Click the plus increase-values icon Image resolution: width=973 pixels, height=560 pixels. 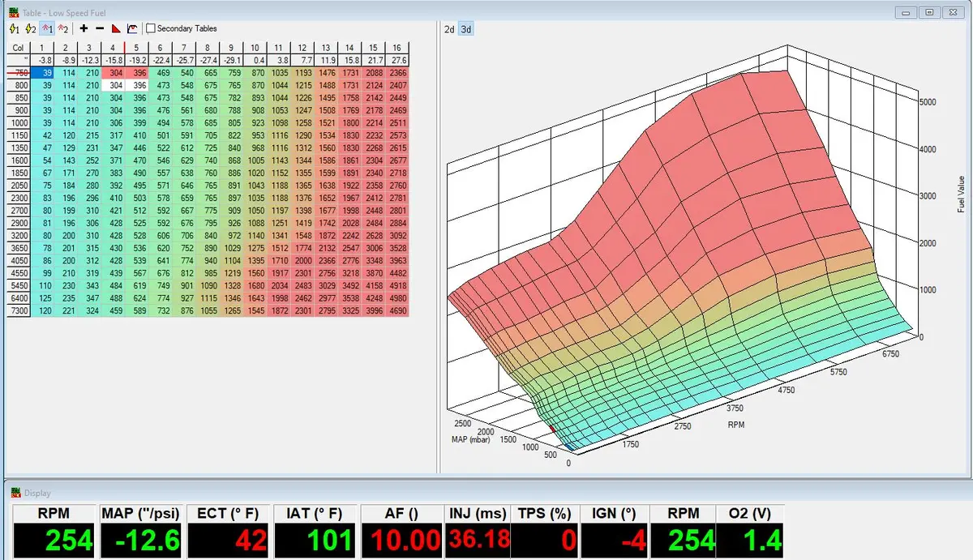84,28
